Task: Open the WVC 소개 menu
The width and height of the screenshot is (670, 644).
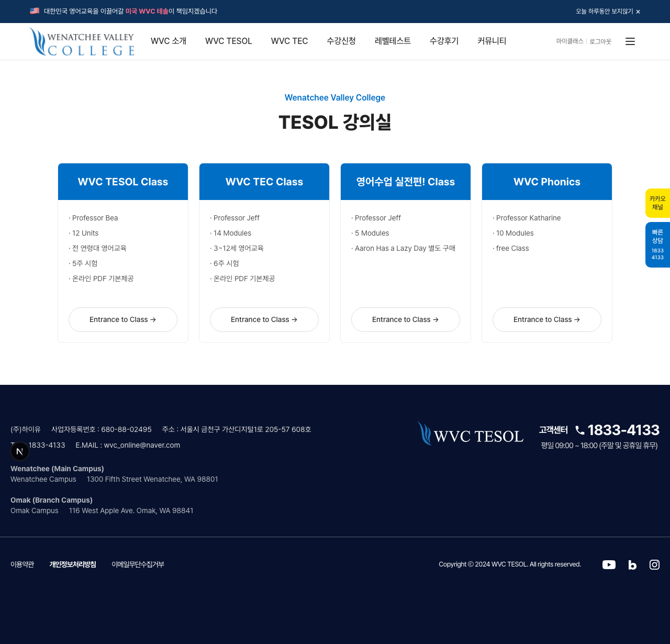Action: click(169, 41)
